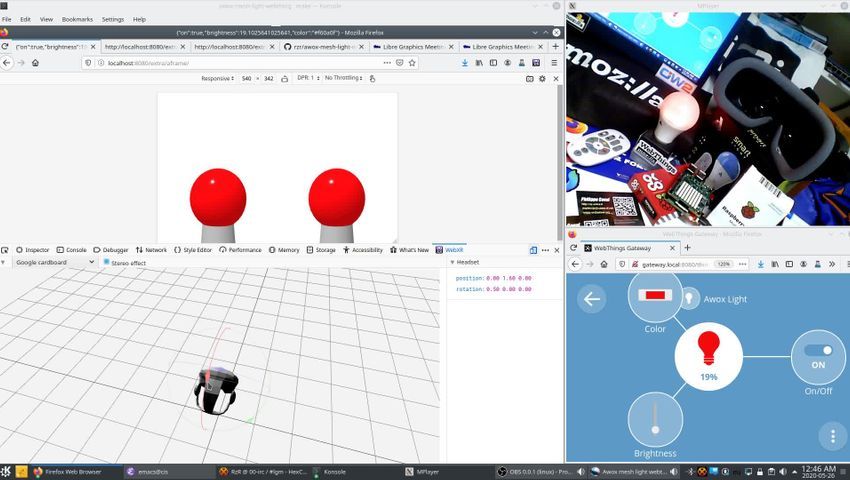The height and width of the screenshot is (480, 850).
Task: Open a new tab in main Firefox
Action: (x=555, y=47)
